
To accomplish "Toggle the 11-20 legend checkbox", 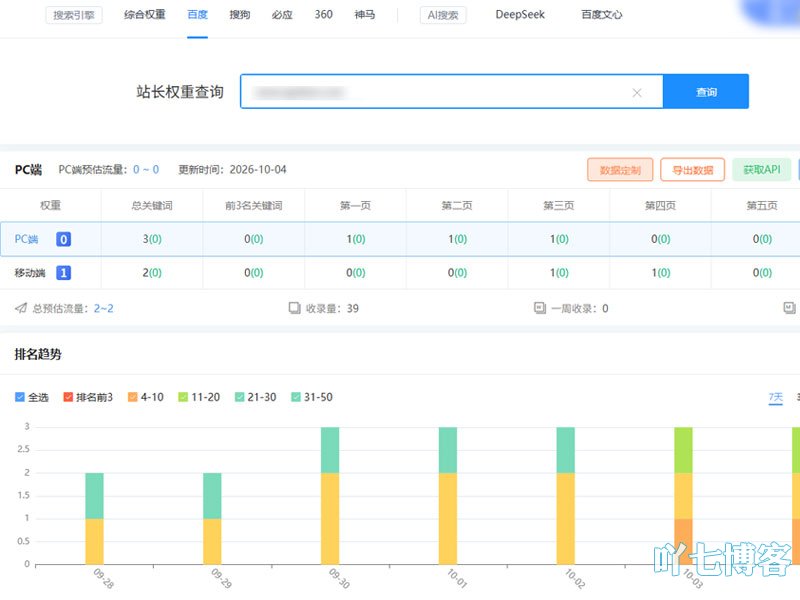I will click(x=183, y=397).
